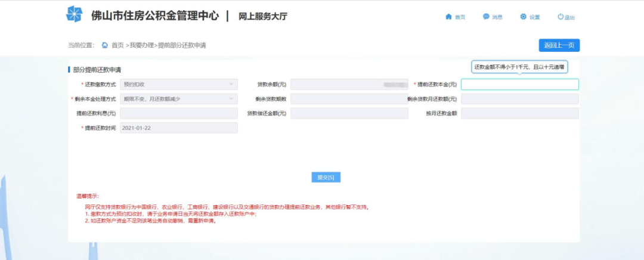Image resolution: width=644 pixels, height=260 pixels.
Task: Click the 贷款偿还金额(元) field
Action: tap(349, 113)
